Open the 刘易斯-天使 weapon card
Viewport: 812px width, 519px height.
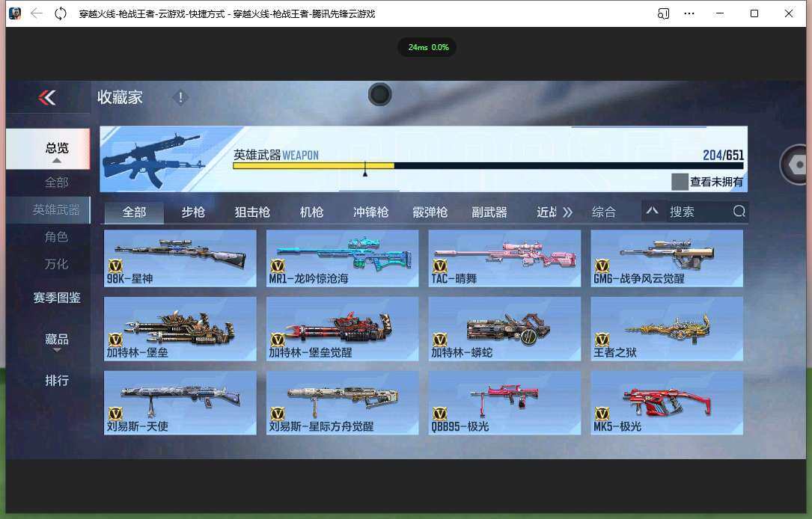point(180,402)
